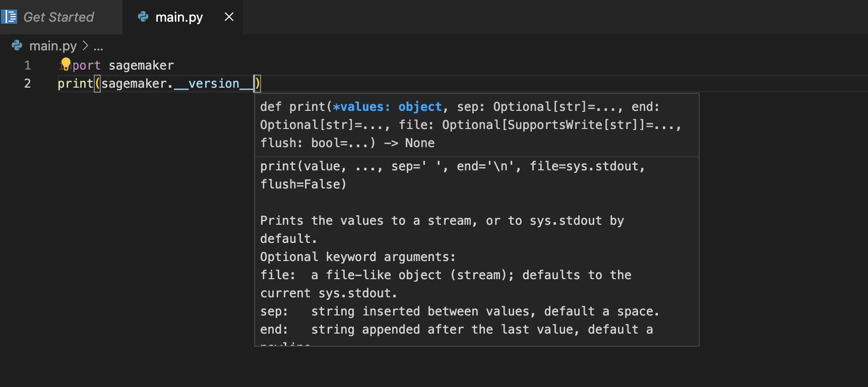The width and height of the screenshot is (868, 387).
Task: Click the Get Started tab icon
Action: click(9, 17)
